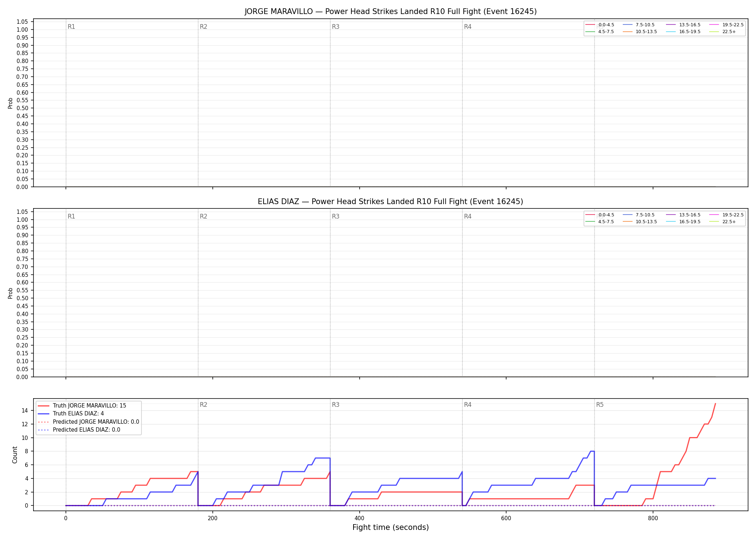Click the 'Count' y-axis label

coord(15,455)
